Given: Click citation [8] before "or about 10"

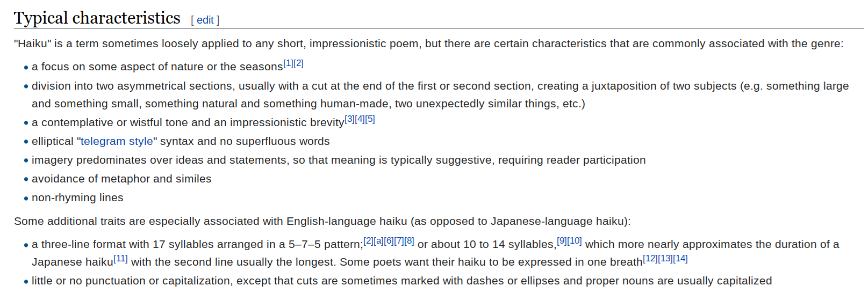Looking at the screenshot, I should (409, 241).
